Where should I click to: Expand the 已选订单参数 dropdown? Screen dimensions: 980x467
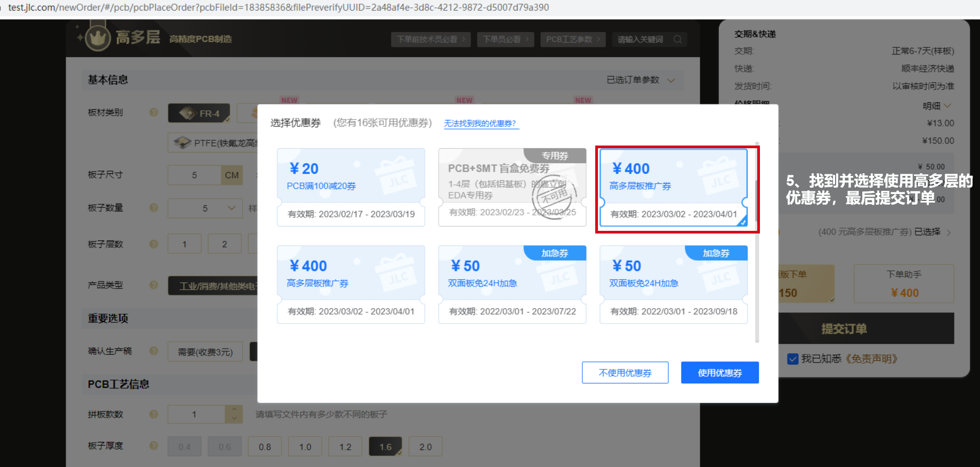[641, 80]
